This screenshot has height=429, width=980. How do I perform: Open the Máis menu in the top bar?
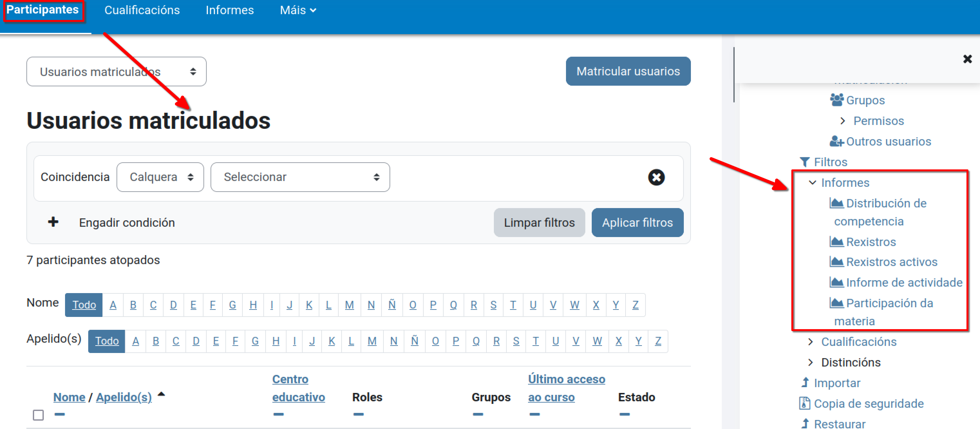[297, 10]
